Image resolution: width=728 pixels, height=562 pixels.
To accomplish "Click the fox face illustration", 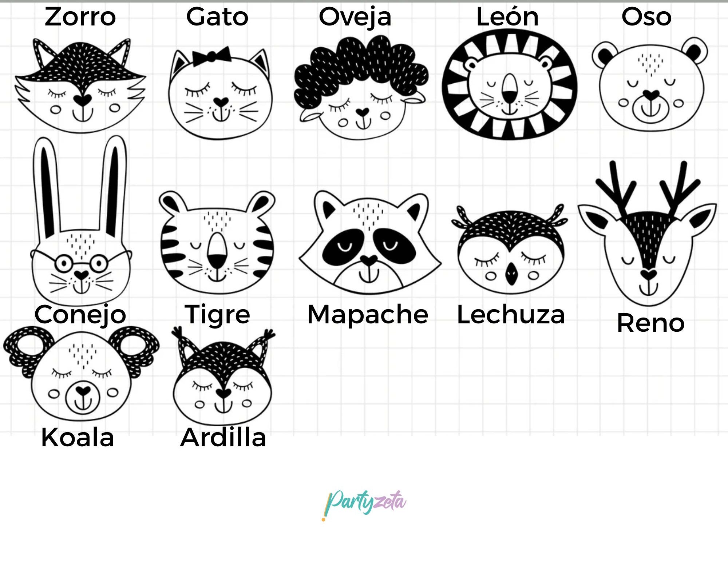I will [x=80, y=85].
